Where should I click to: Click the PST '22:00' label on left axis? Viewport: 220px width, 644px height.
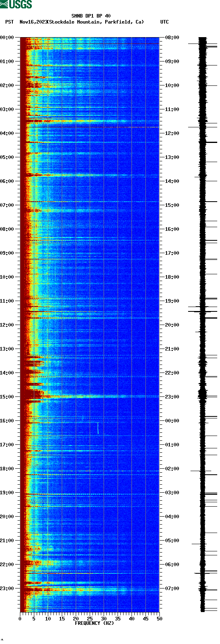click(7, 565)
